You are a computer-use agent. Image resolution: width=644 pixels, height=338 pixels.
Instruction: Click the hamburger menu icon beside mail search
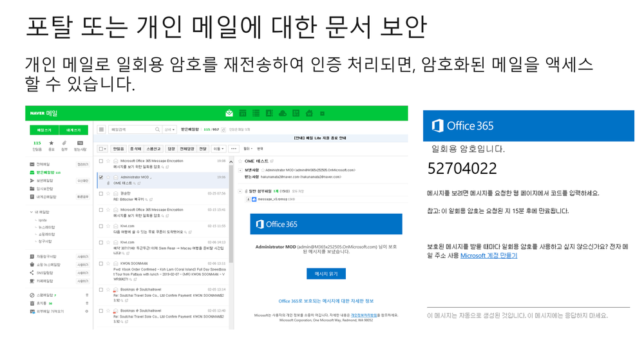click(x=101, y=129)
